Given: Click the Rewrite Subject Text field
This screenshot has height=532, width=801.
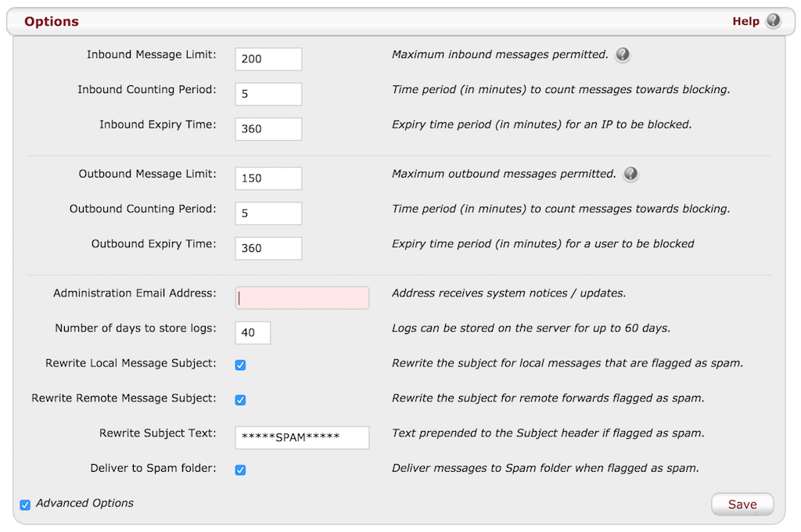Looking at the screenshot, I should pos(302,437).
